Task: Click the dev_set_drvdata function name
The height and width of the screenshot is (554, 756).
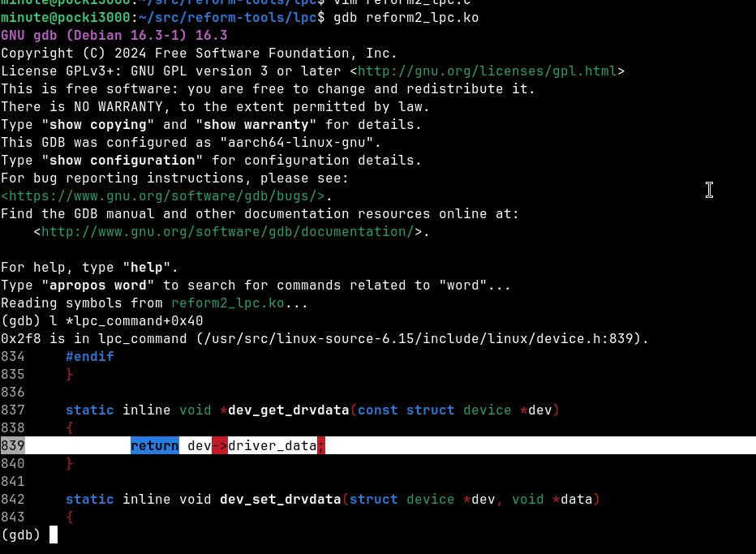Action: coord(280,499)
